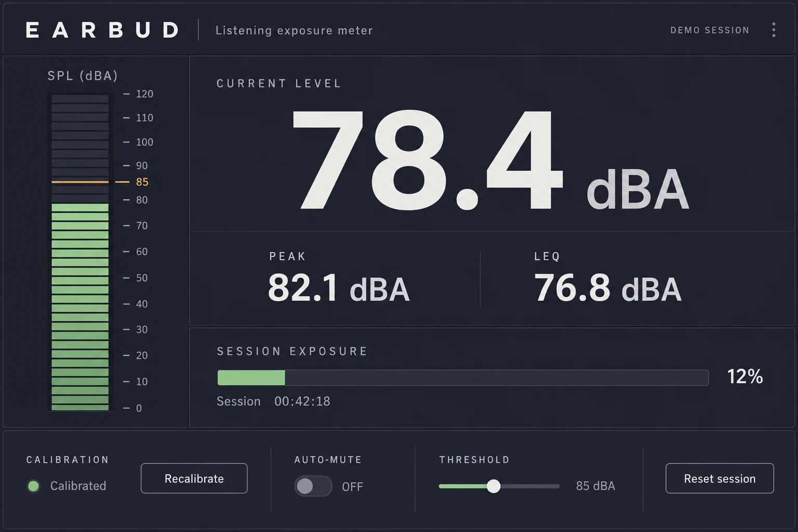This screenshot has width=798, height=532.
Task: Toggle the Auto-Mute switch on
Action: click(313, 486)
